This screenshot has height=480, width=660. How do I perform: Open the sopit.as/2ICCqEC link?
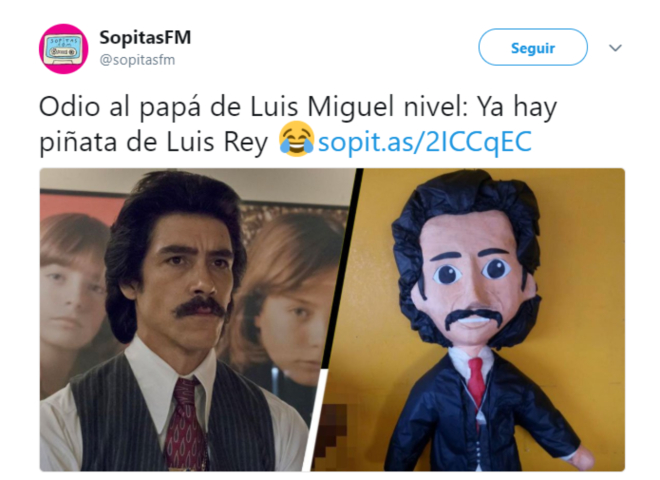425,141
